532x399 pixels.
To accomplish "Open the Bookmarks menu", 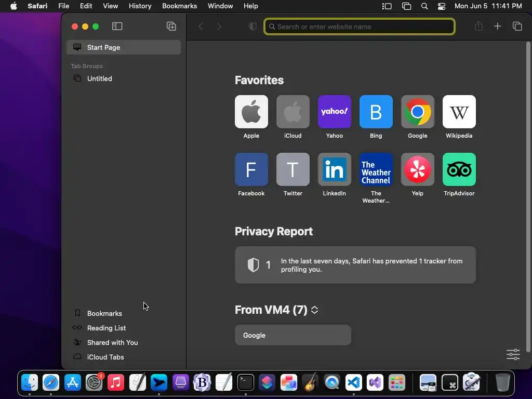I will 179,6.
